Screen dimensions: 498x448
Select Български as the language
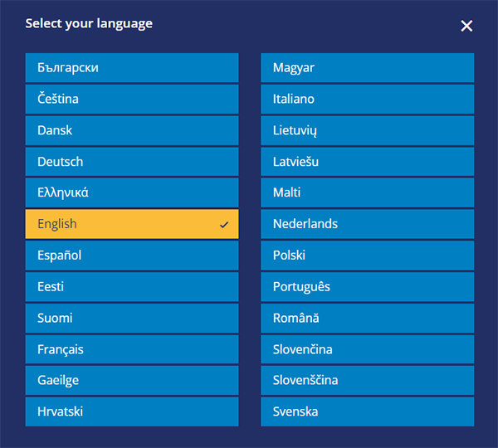click(131, 68)
